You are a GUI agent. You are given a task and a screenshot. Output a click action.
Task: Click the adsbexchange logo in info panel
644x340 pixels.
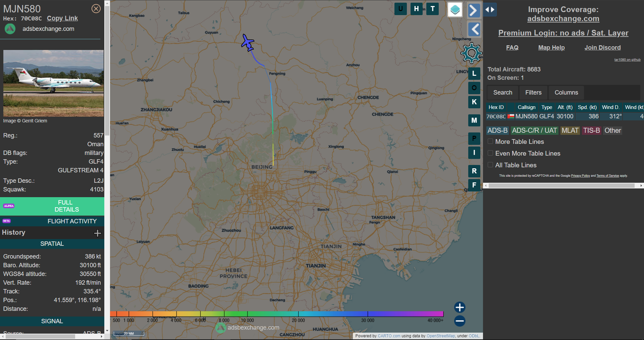(10, 29)
